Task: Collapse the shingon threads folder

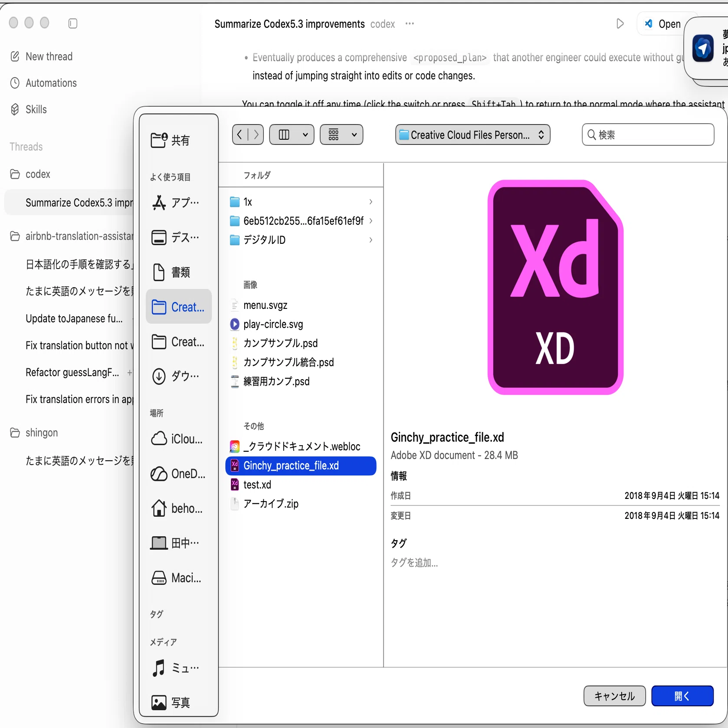Action: pyautogui.click(x=15, y=433)
